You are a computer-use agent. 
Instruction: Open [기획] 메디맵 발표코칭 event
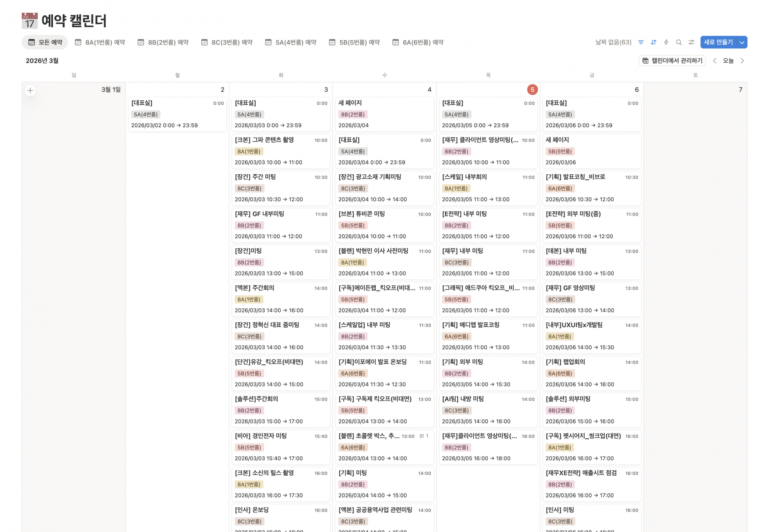coord(488,336)
